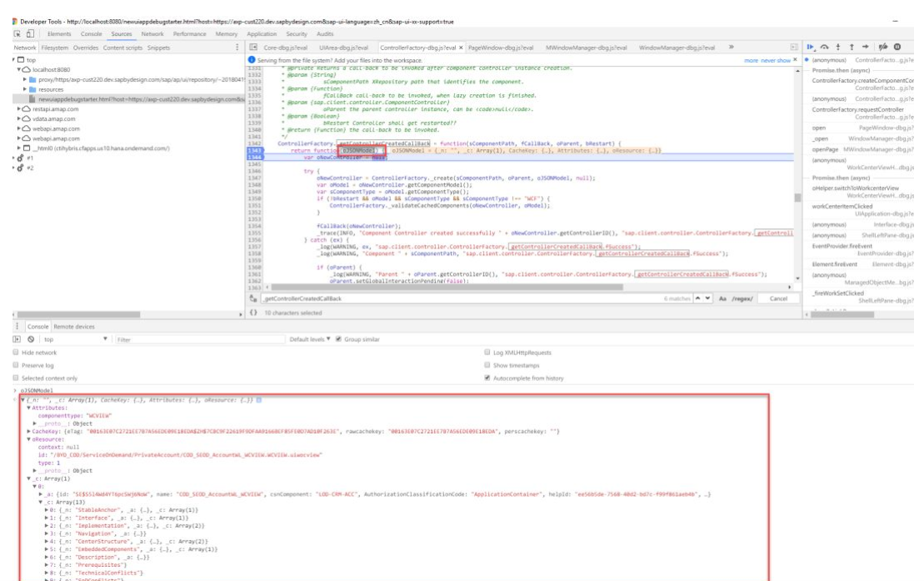Viewport: 924px width, 581px height.
Task: Open more source tabs chevron
Action: point(732,48)
